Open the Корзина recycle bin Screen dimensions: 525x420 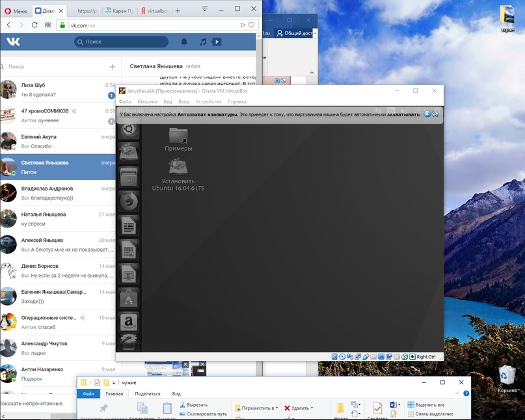point(507,376)
